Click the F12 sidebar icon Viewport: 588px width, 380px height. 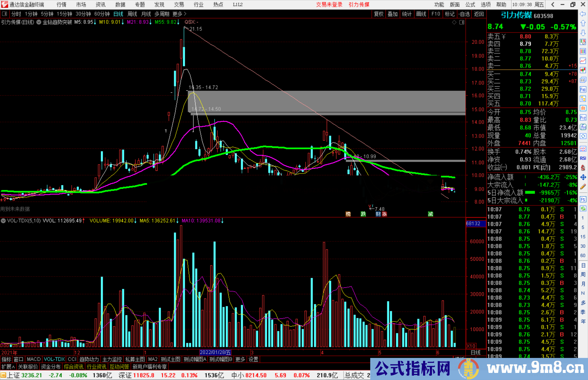(583, 118)
